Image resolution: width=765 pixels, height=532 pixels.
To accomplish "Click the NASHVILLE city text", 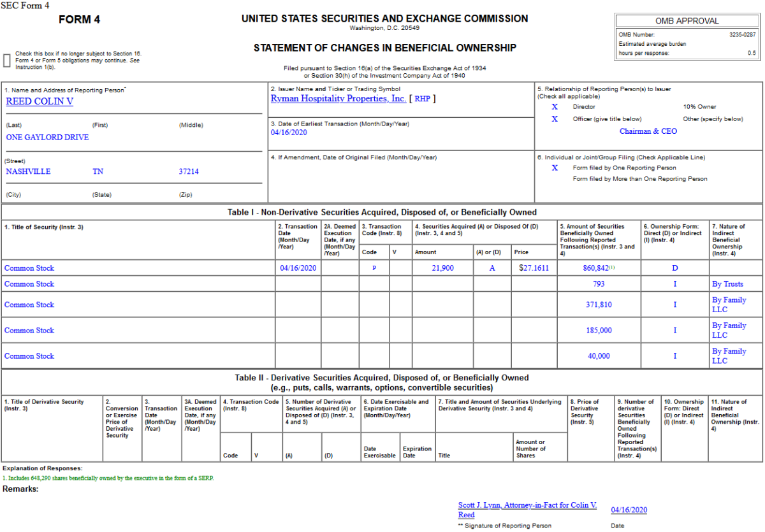I will tap(28, 171).
